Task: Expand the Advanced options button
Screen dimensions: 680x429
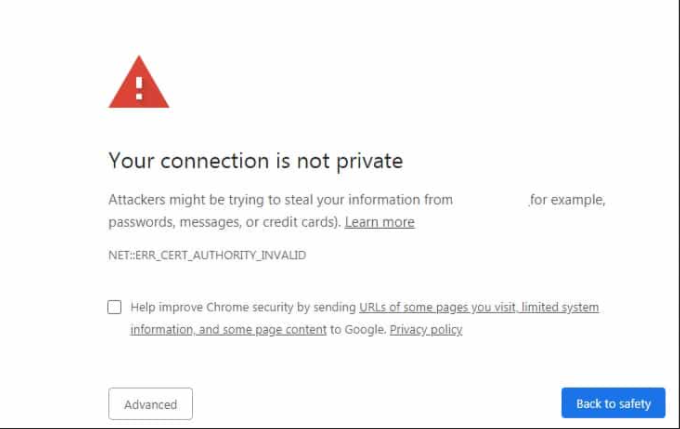Action: pyautogui.click(x=150, y=404)
